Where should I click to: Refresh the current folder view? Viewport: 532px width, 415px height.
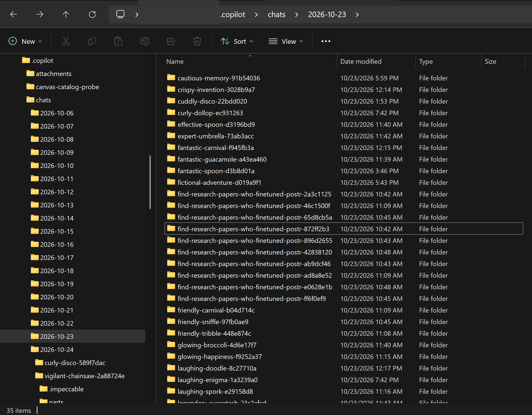(x=92, y=14)
